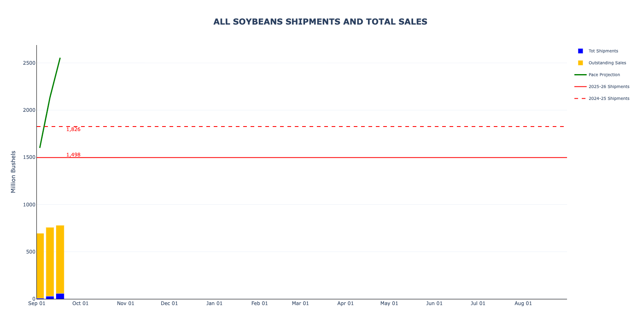Click the blue segment of the third bar
Viewport: 644px width, 319px height.
pos(60,296)
